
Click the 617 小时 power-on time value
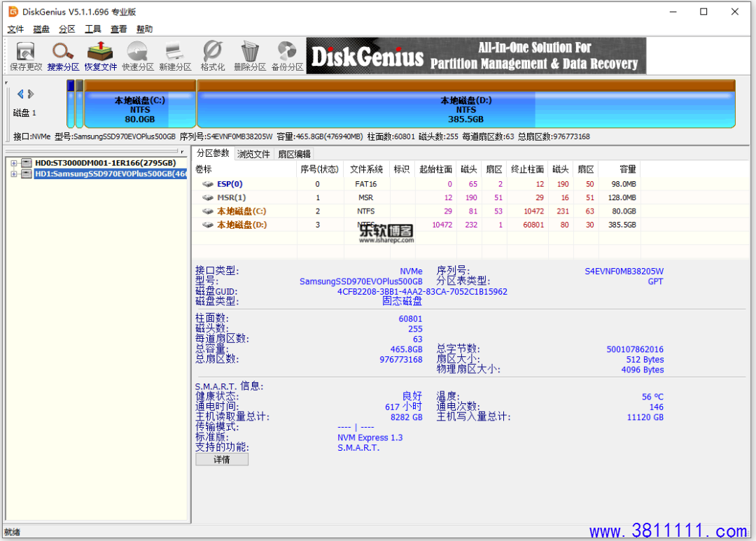coord(404,407)
